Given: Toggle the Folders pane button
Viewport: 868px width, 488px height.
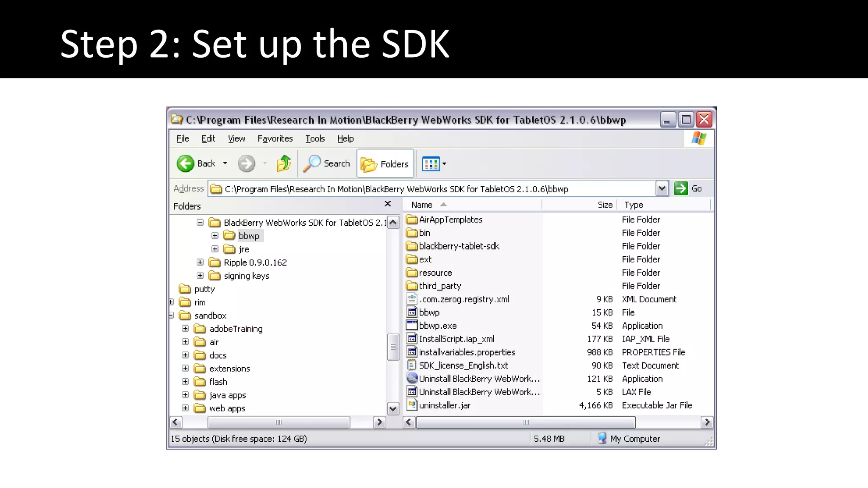Looking at the screenshot, I should 385,164.
